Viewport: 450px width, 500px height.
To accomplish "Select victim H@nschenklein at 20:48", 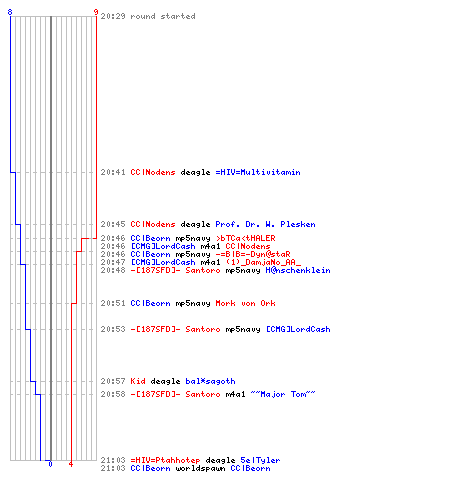I will point(298,270).
